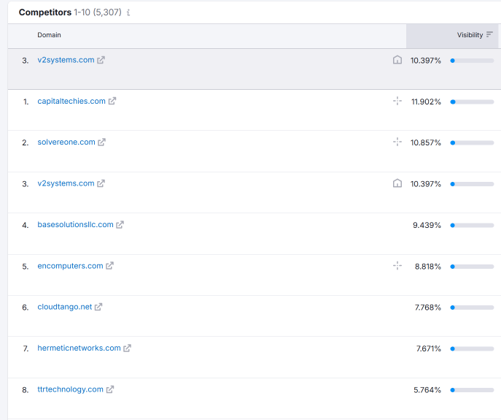Click crosshair icon in capitaltechies.com row
Image resolution: width=501 pixels, height=420 pixels.
(397, 101)
